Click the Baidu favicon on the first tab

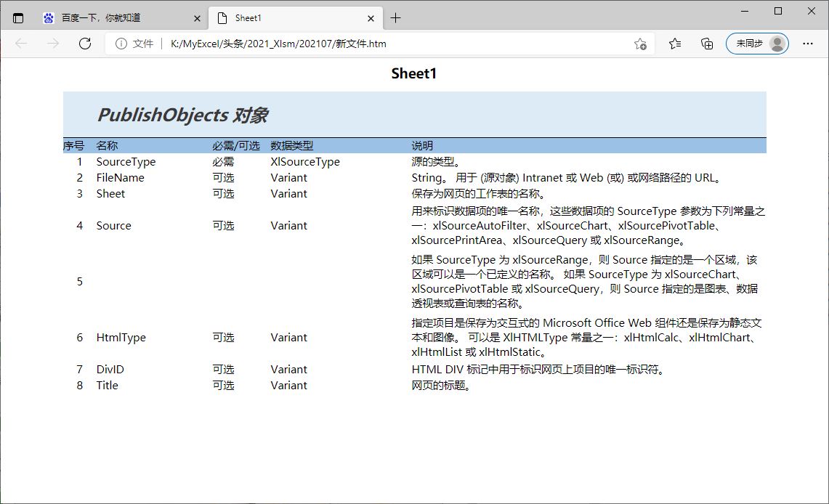[48, 17]
